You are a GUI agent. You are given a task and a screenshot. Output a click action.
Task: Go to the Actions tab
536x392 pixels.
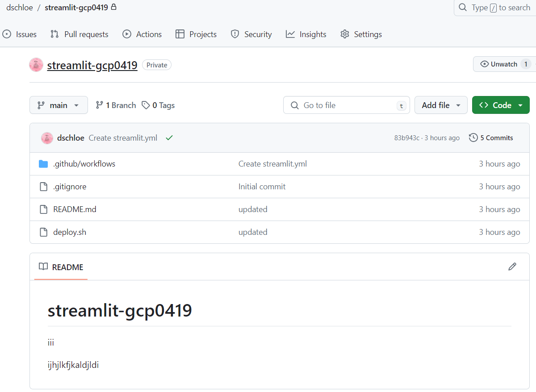(142, 34)
